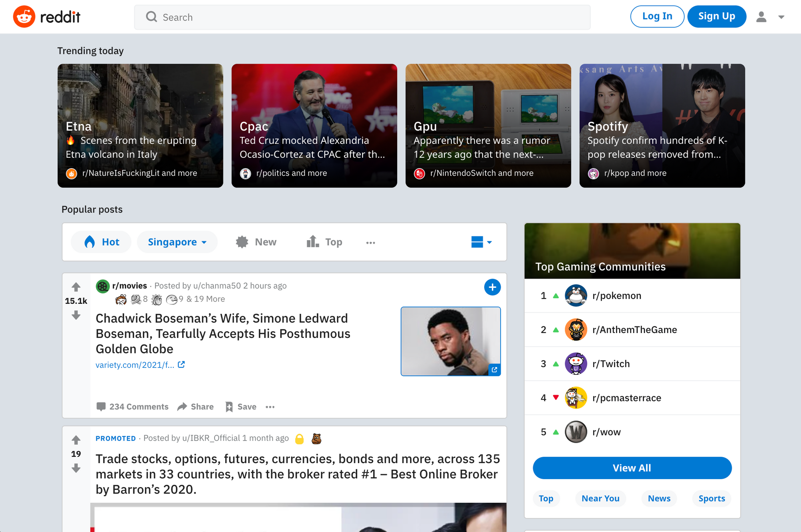The height and width of the screenshot is (532, 801).
Task: Downvote the Chadwick Boseman post
Action: [76, 315]
